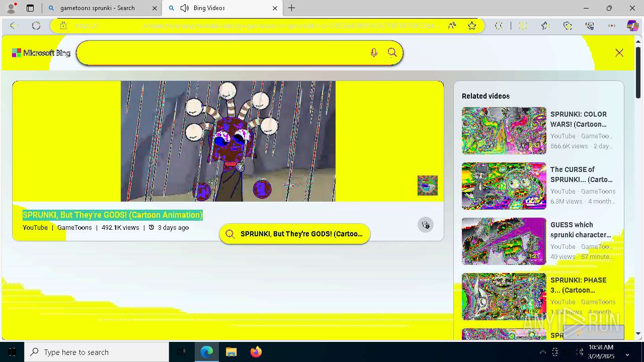Open Microsoft Edge from the taskbar
This screenshot has height=362, width=644.
[207, 352]
